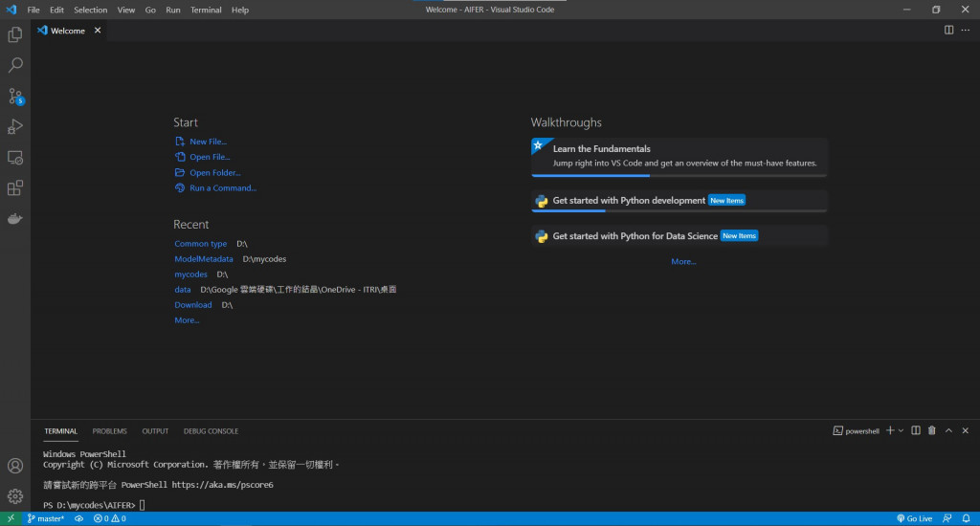Switch to the PROBLEMS panel tab
The image size is (980, 526).
[109, 431]
